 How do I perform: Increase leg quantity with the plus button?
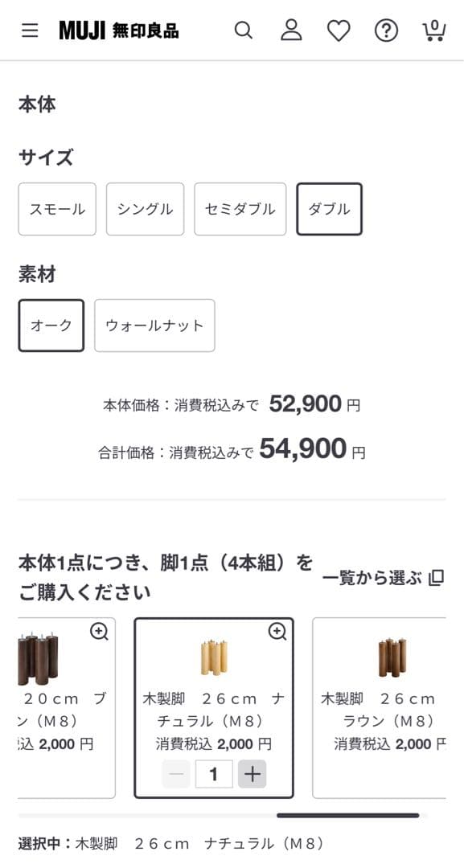click(x=253, y=773)
